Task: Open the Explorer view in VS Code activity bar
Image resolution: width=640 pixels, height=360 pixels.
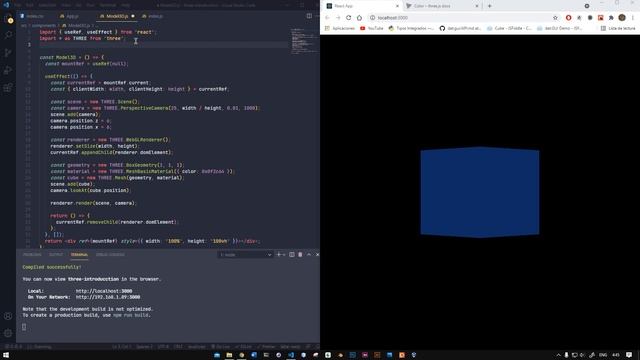Action: [x=9, y=19]
